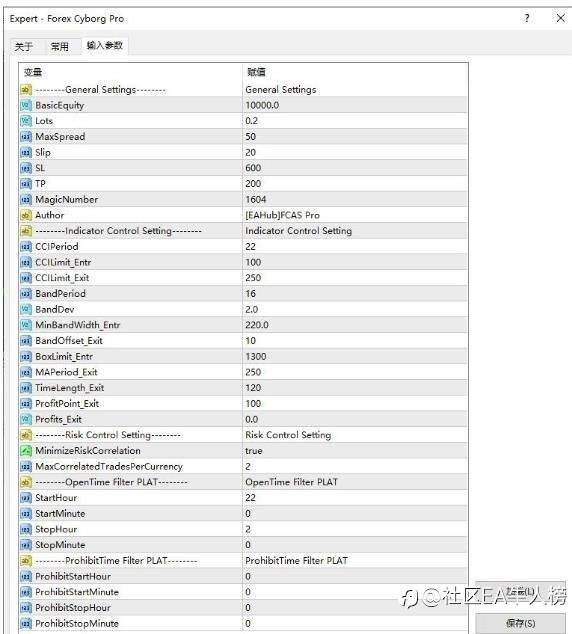Click the icon beside StopHour
Screen dimensions: 572x634
(x=26, y=529)
